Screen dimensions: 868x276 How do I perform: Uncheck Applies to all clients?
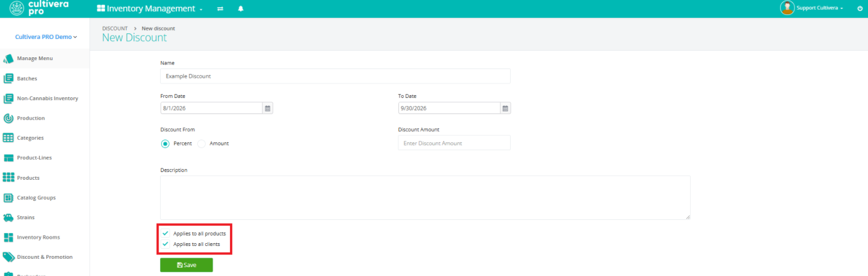pos(165,244)
